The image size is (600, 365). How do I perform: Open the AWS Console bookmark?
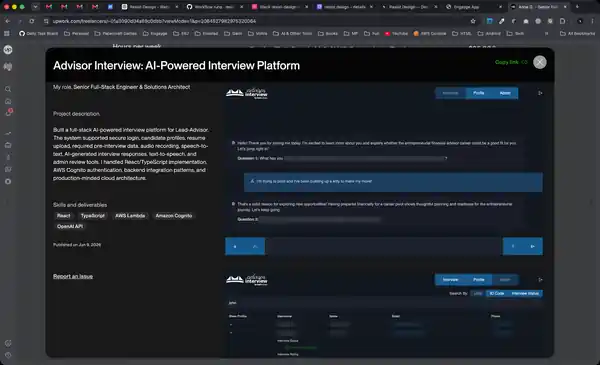click(x=430, y=34)
